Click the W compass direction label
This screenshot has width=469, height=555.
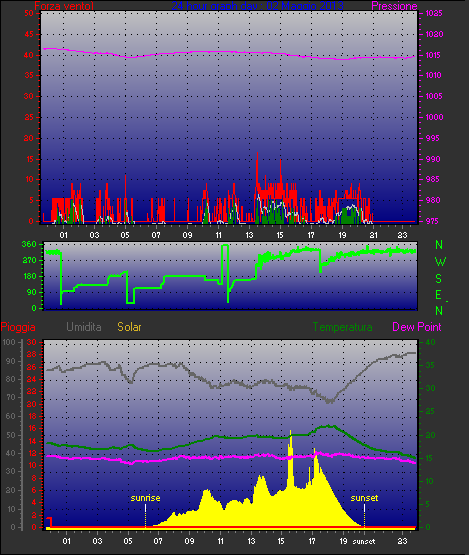(440, 262)
